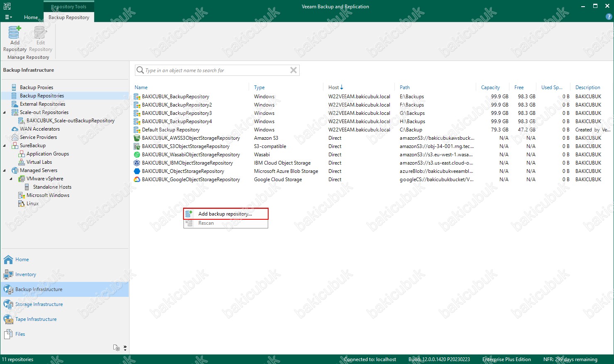Open the main hamburger menu dropdown

8,17
